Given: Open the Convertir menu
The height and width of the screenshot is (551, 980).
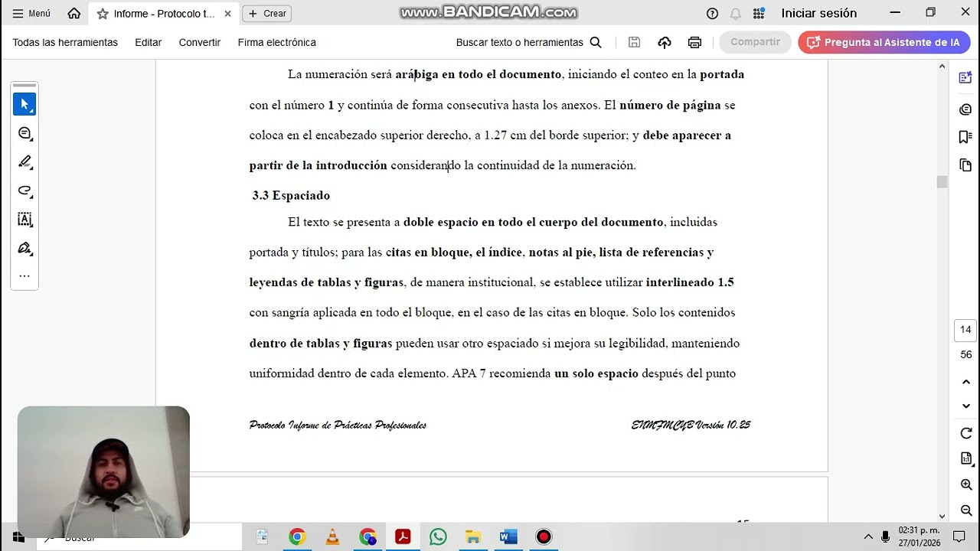Looking at the screenshot, I should (200, 43).
